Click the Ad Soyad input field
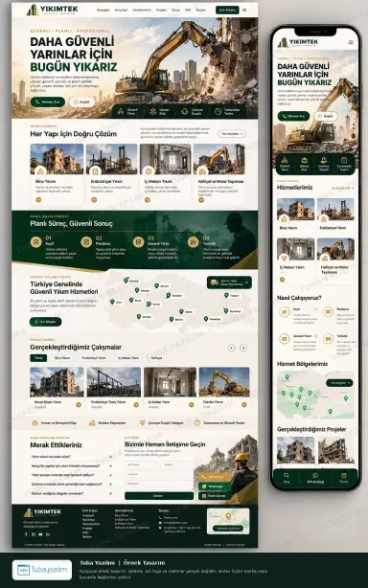The width and height of the screenshot is (368, 588). click(x=141, y=464)
